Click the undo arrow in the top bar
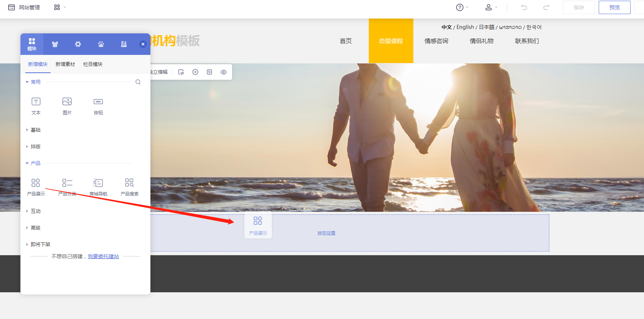 pos(524,7)
